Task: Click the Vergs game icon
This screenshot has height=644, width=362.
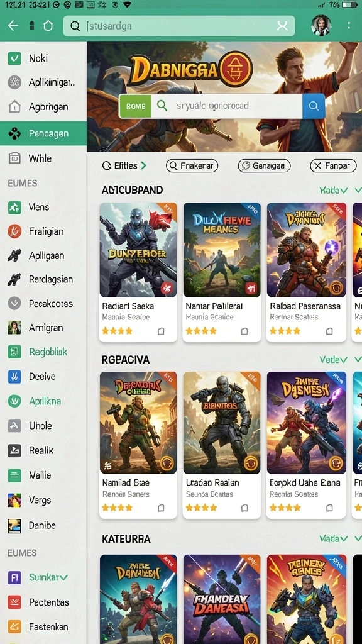Action: (14, 500)
